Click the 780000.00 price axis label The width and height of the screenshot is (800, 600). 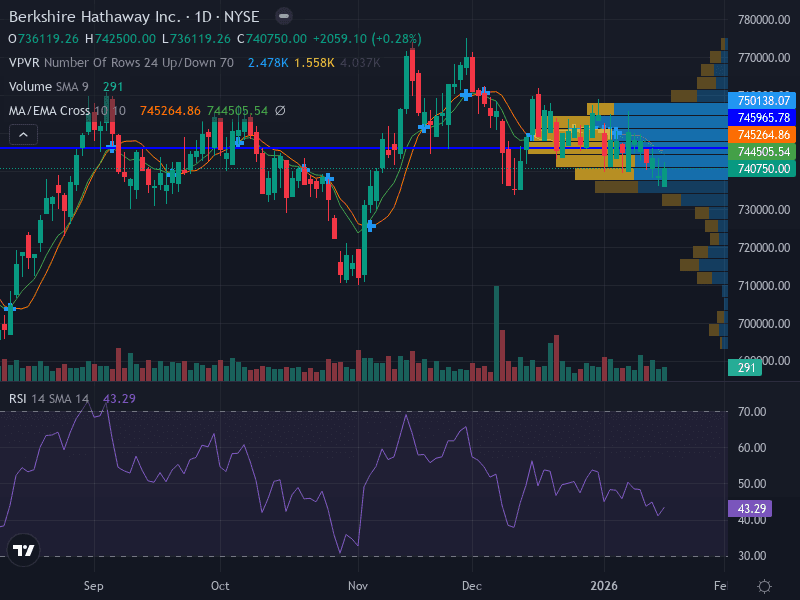pos(764,19)
